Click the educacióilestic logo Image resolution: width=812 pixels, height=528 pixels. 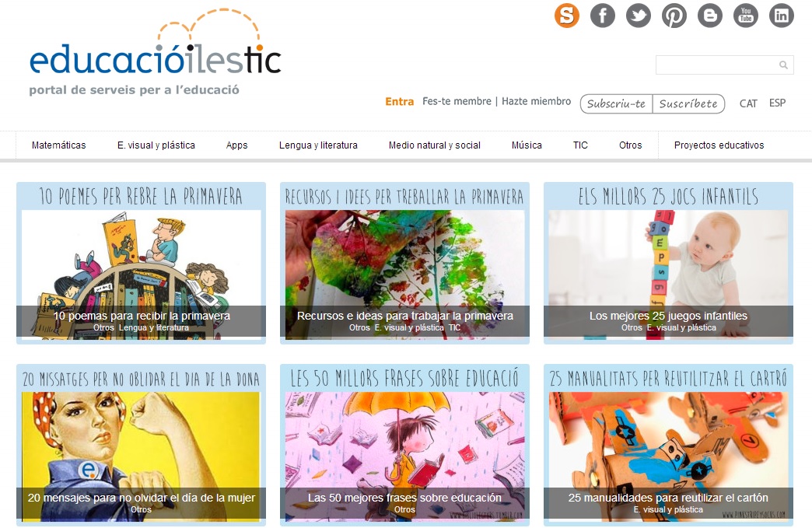pos(156,52)
